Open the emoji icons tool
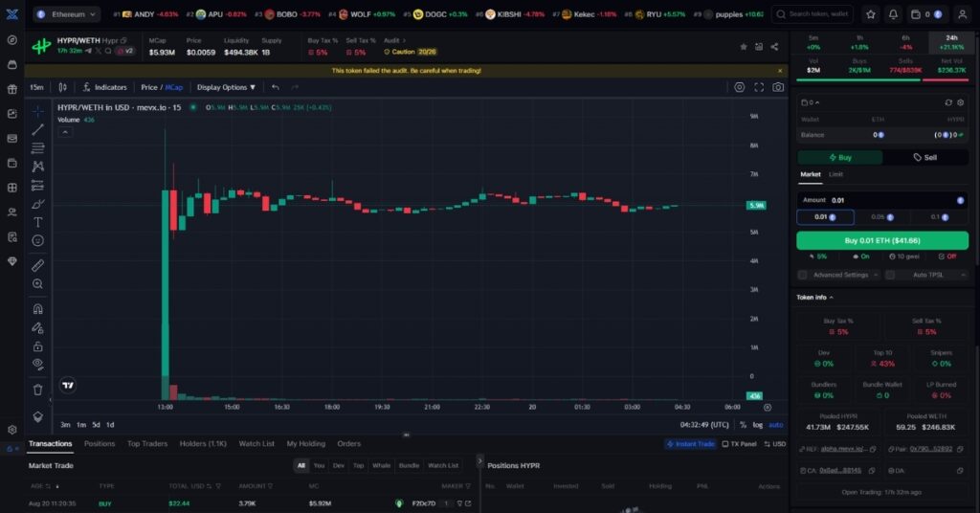 pyautogui.click(x=37, y=240)
